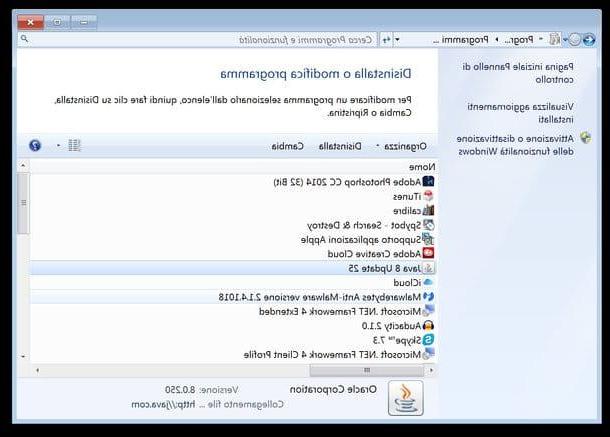Open Pagina iniziale Pannello di controllo link
This screenshot has height=437, width=610.
(x=518, y=73)
